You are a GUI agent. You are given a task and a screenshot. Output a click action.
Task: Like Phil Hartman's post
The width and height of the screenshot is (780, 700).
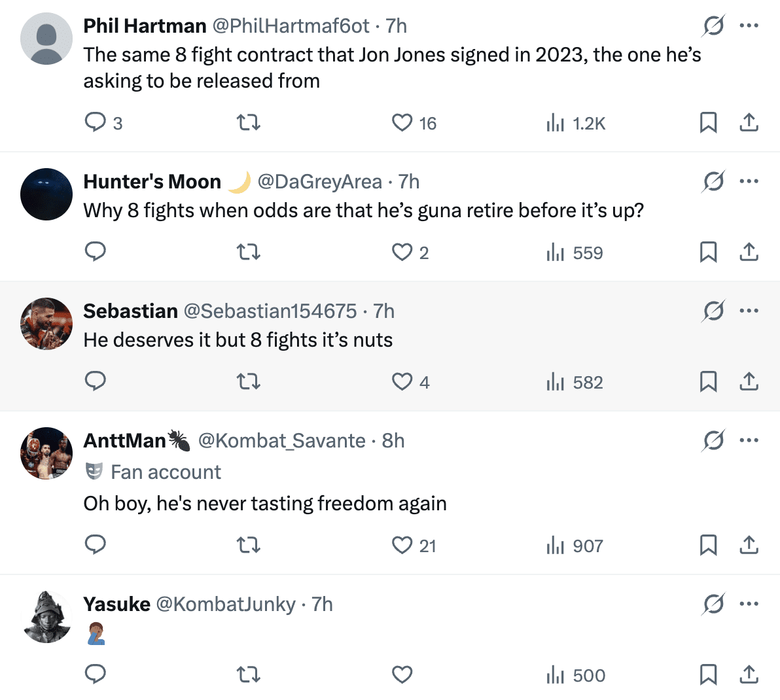[402, 122]
